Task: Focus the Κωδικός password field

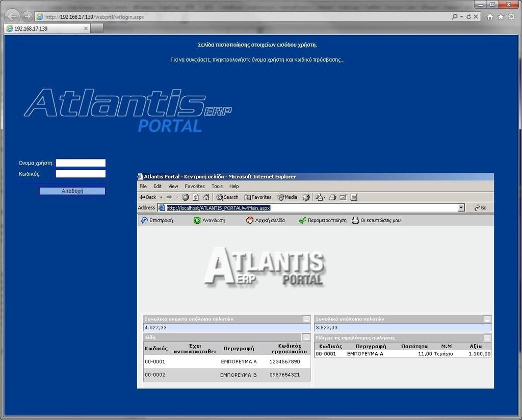Action: [x=80, y=174]
